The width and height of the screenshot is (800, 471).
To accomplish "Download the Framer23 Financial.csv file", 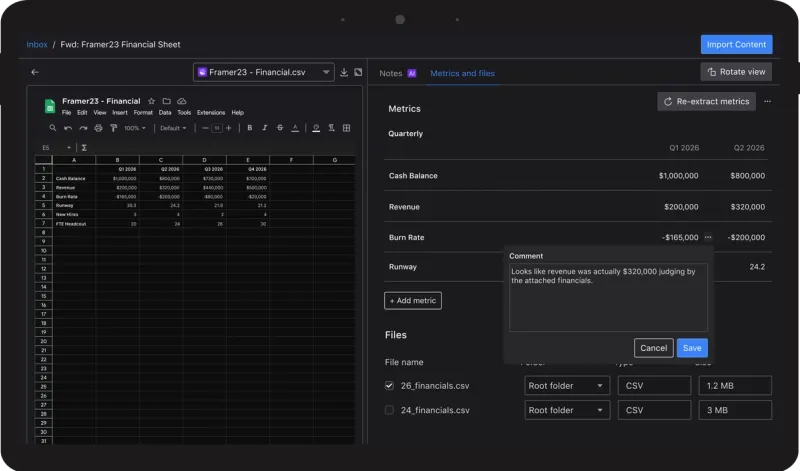I will pos(344,72).
